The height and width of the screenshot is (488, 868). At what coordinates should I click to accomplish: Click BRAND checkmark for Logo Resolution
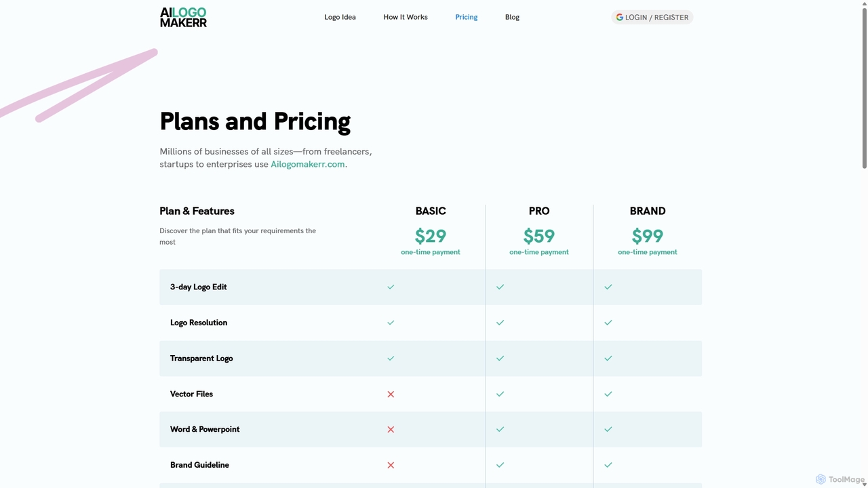608,323
